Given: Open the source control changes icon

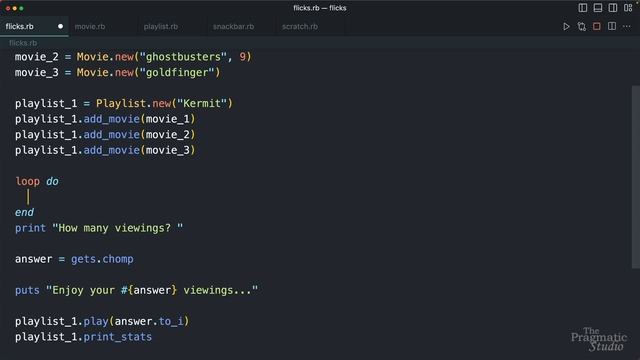Looking at the screenshot, I should pyautogui.click(x=582, y=27).
